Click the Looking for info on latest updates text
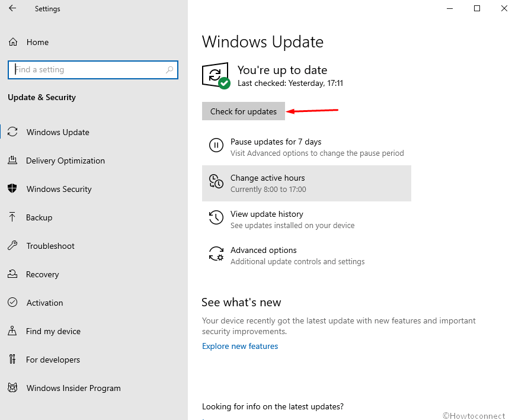The width and height of the screenshot is (512, 420). tap(273, 406)
